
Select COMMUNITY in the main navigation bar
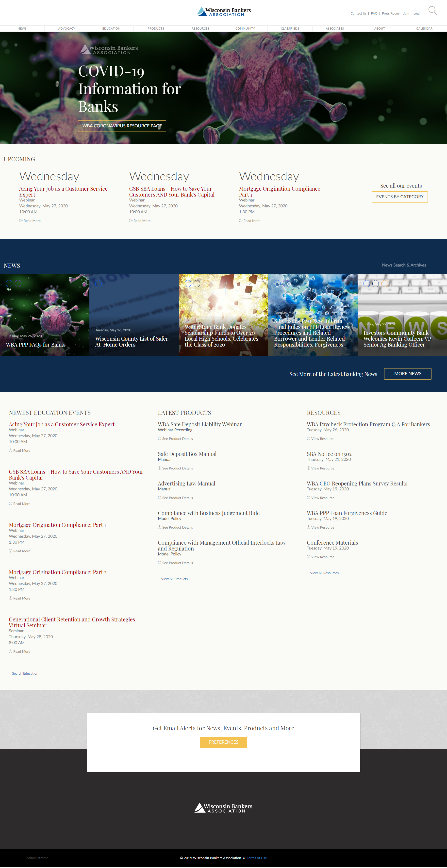(x=245, y=28)
